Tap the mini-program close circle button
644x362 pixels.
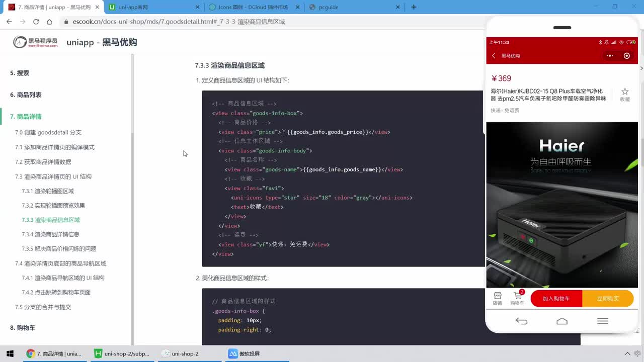tap(627, 56)
